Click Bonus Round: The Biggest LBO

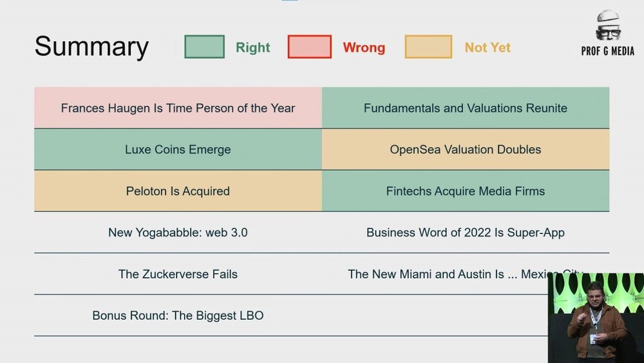(x=178, y=315)
